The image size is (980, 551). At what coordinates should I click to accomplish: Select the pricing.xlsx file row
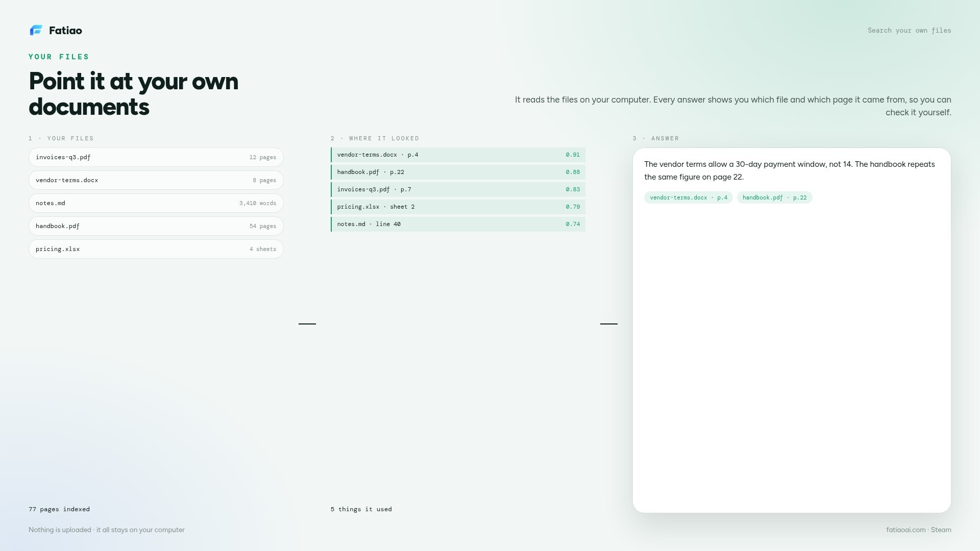click(x=156, y=249)
